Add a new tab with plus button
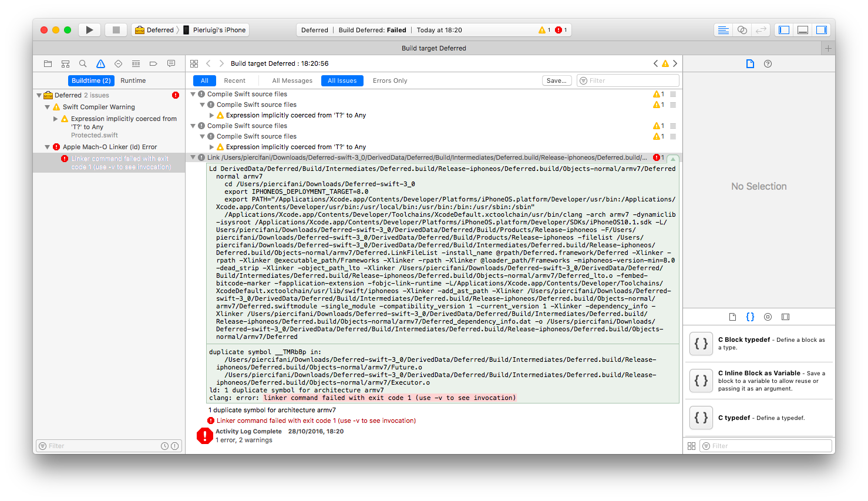 (828, 48)
